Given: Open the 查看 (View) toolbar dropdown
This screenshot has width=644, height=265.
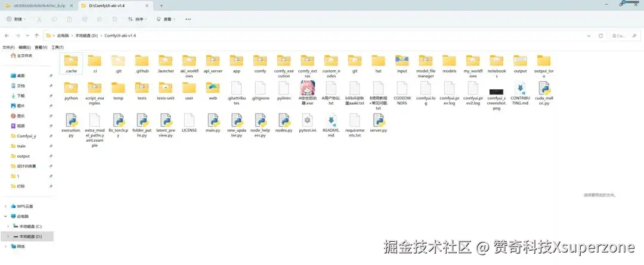Looking at the screenshot, I should [x=166, y=19].
